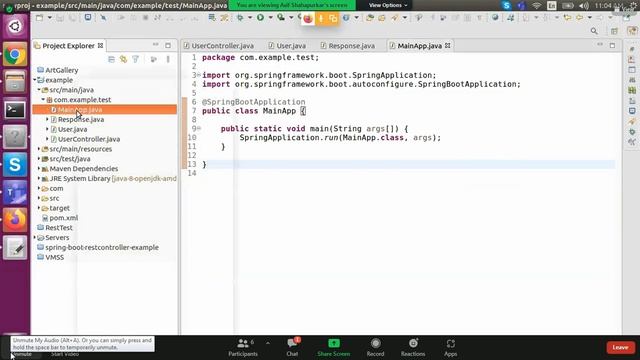Click the Search flashlight toolbar icon
The height and width of the screenshot is (360, 640).
[394, 18]
